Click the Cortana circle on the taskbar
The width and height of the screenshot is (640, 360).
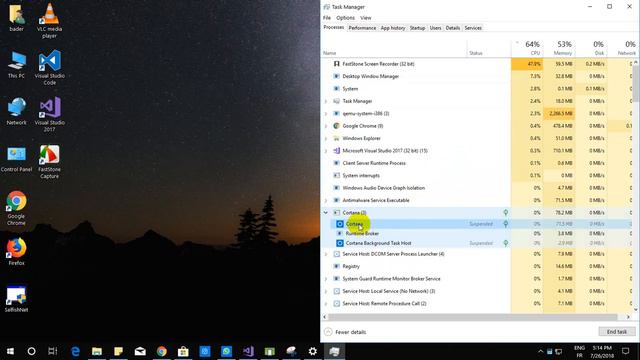(x=31, y=351)
